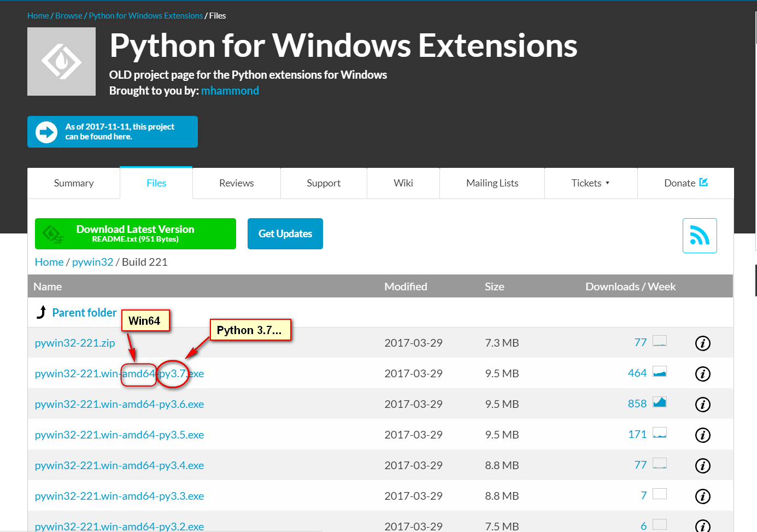The height and width of the screenshot is (532, 757).
Task: Click the 7.5 MB size cell
Action: 502,526
